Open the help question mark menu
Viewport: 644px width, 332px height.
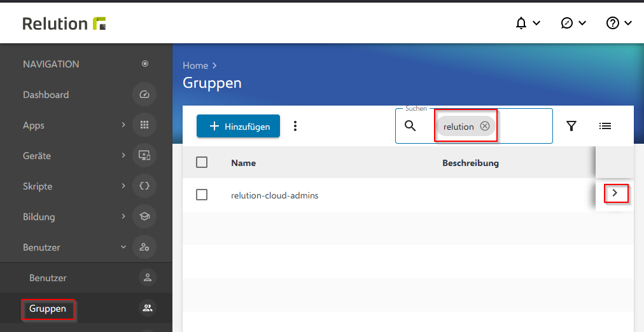(619, 24)
